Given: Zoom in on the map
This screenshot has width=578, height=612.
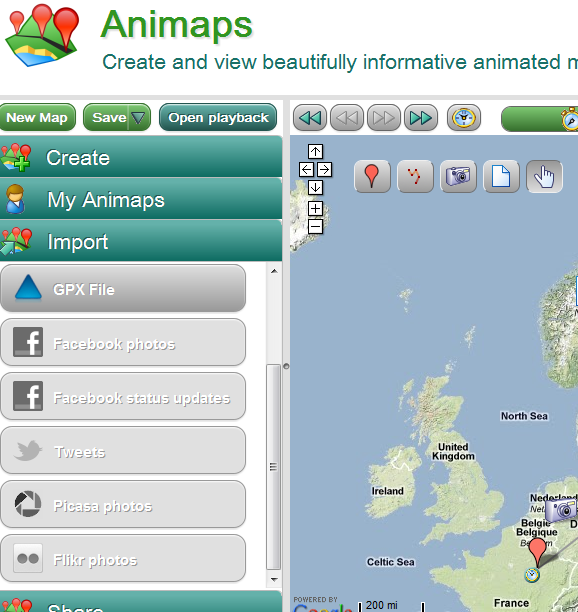Looking at the screenshot, I should pos(315,208).
